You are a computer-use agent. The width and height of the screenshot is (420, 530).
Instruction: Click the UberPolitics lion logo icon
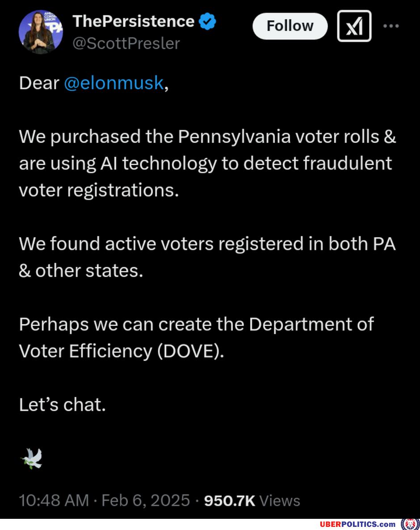(x=410, y=524)
